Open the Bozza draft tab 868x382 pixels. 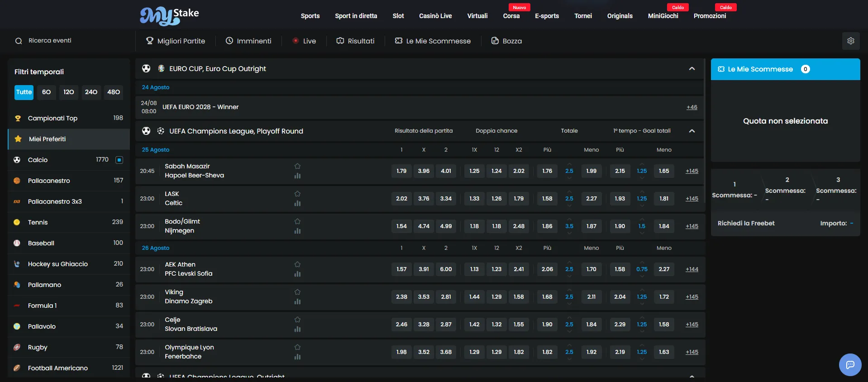[x=506, y=41]
